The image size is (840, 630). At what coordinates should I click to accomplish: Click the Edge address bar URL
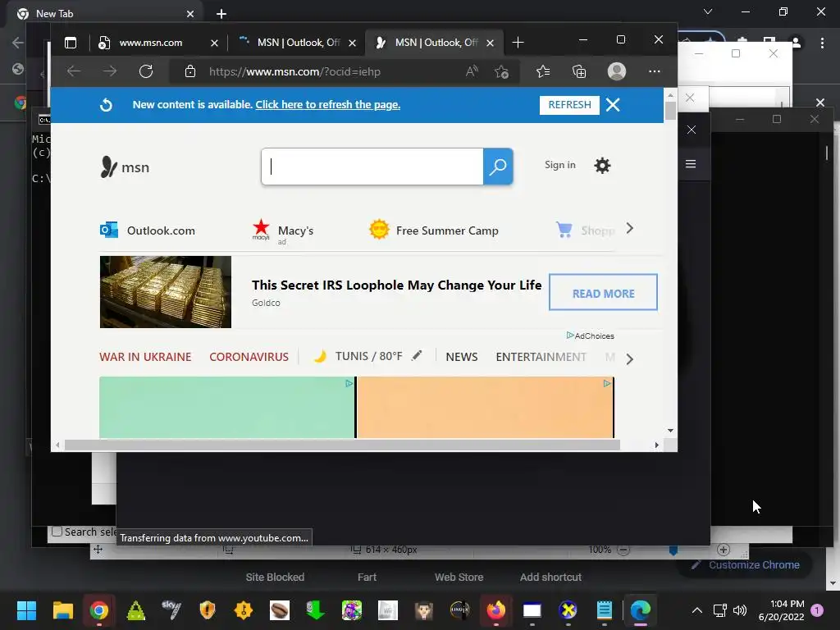(294, 72)
